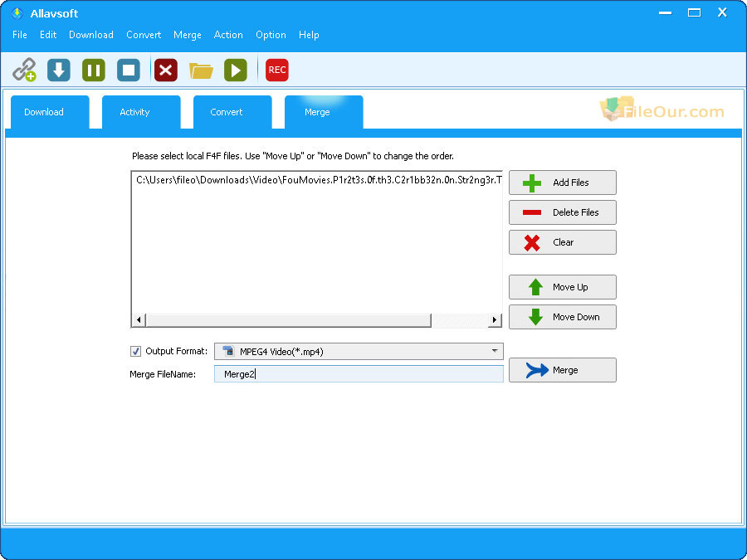Delete item using the red X toolbar icon
Image resolution: width=747 pixels, height=560 pixels.
click(x=166, y=70)
